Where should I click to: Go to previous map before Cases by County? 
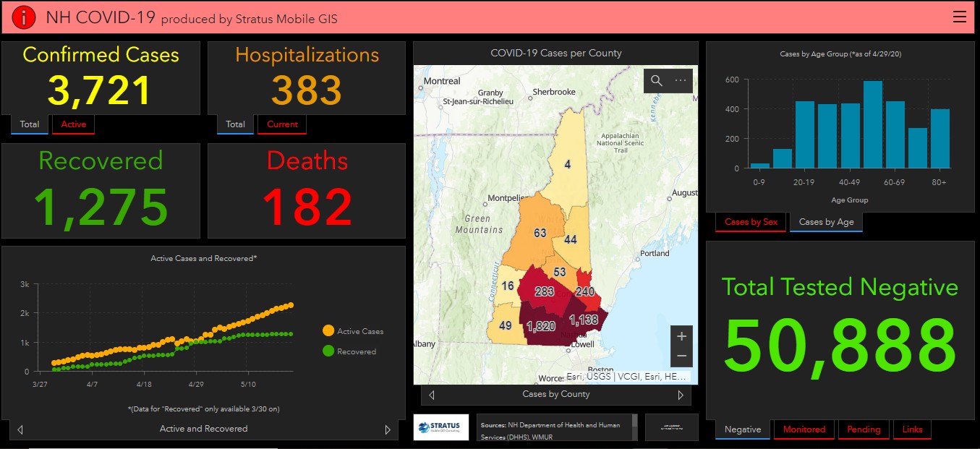tap(432, 395)
